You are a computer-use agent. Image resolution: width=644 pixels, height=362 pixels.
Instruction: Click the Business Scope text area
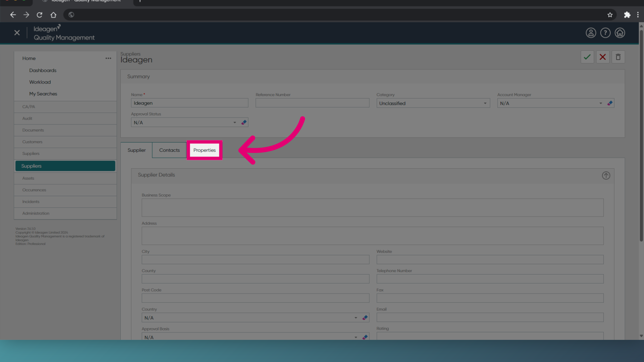[x=372, y=207]
